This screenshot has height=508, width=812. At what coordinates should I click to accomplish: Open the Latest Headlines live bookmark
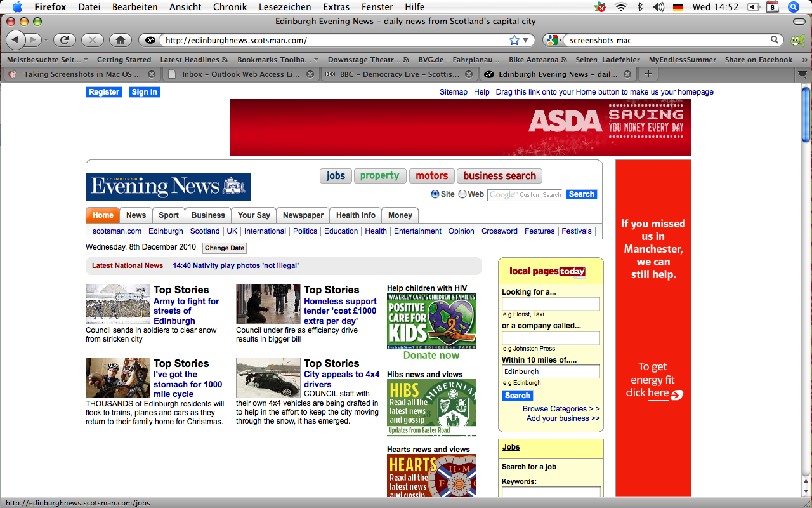[x=193, y=60]
